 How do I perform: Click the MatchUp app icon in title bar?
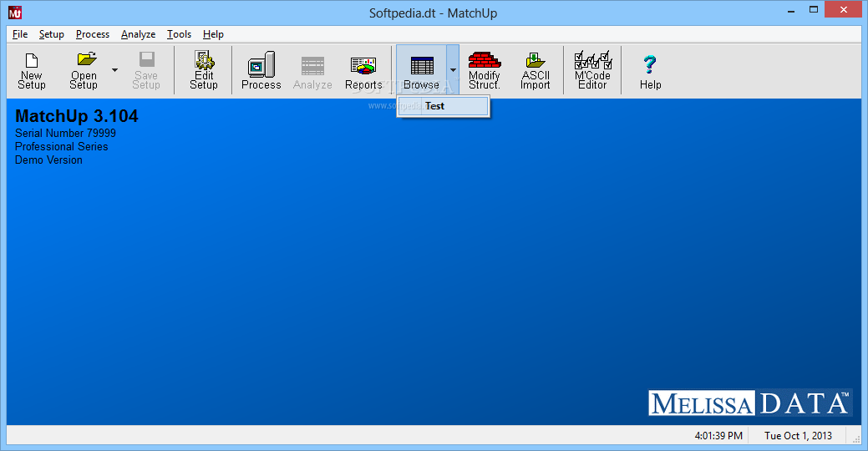click(15, 13)
